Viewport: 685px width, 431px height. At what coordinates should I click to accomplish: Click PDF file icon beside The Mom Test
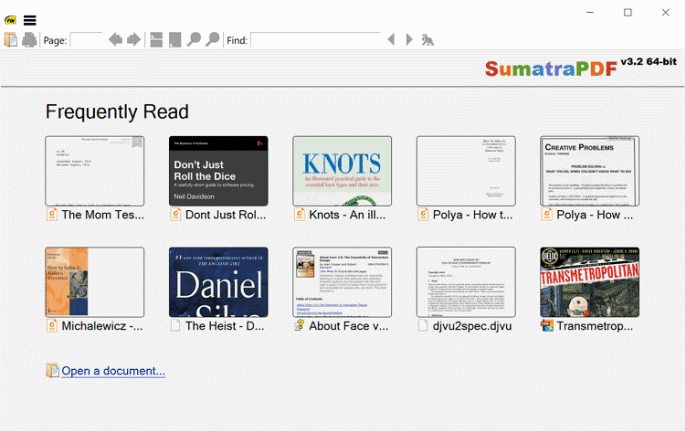52,214
